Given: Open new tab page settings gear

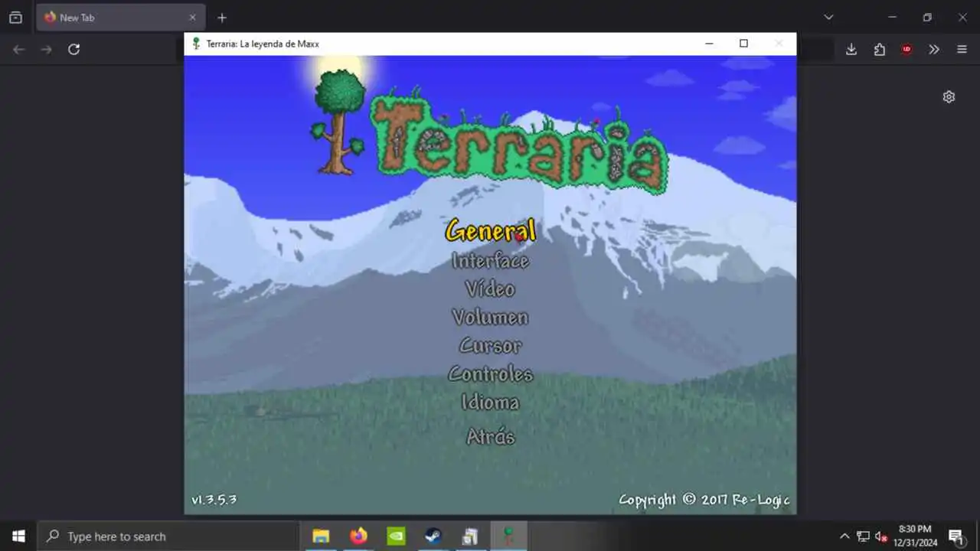Looking at the screenshot, I should [949, 96].
